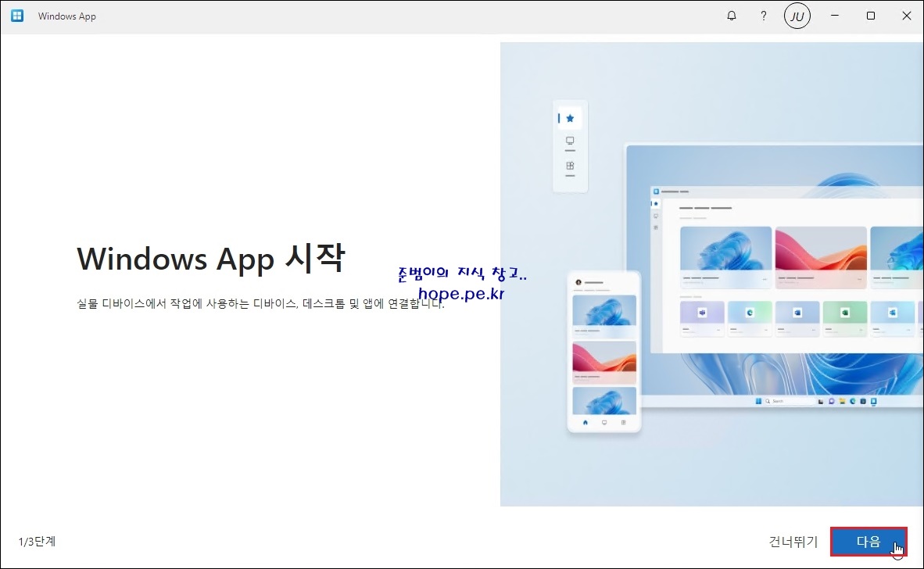Click the 1/3단계 step indicator text
924x569 pixels.
pyautogui.click(x=37, y=542)
